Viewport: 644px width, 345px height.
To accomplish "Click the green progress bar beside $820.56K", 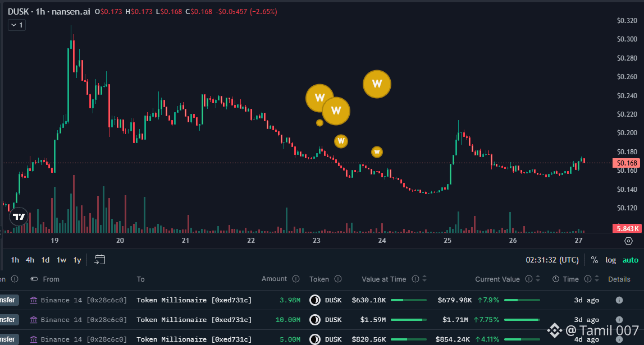I will (409, 339).
